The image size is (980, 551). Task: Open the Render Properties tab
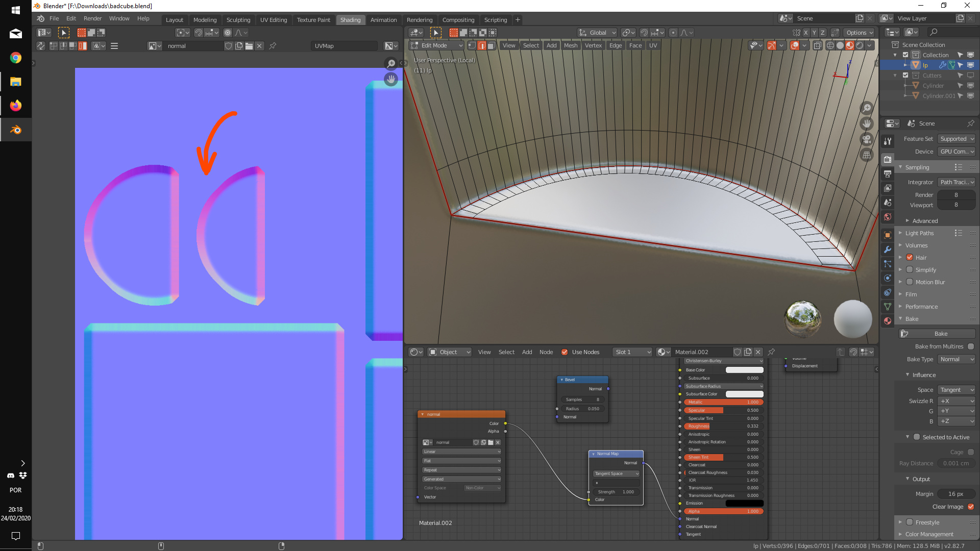pyautogui.click(x=887, y=160)
